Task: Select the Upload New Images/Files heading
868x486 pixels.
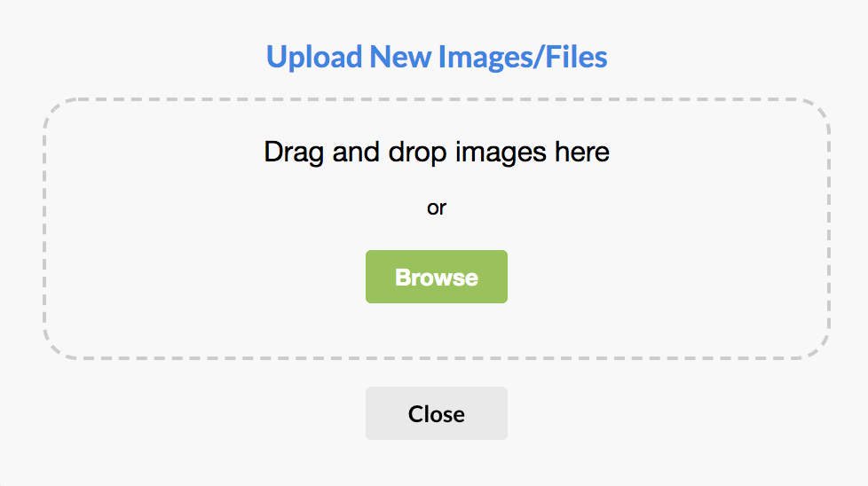Action: tap(437, 57)
